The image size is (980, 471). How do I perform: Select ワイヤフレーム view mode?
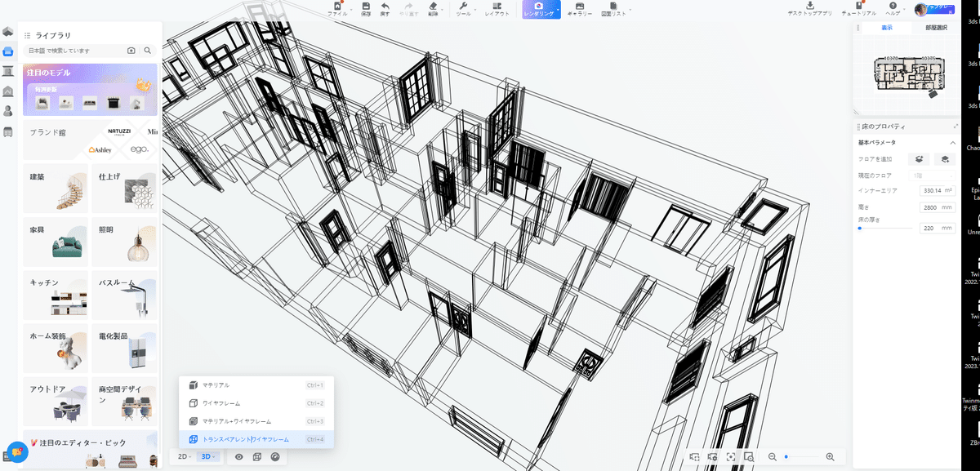coord(256,402)
